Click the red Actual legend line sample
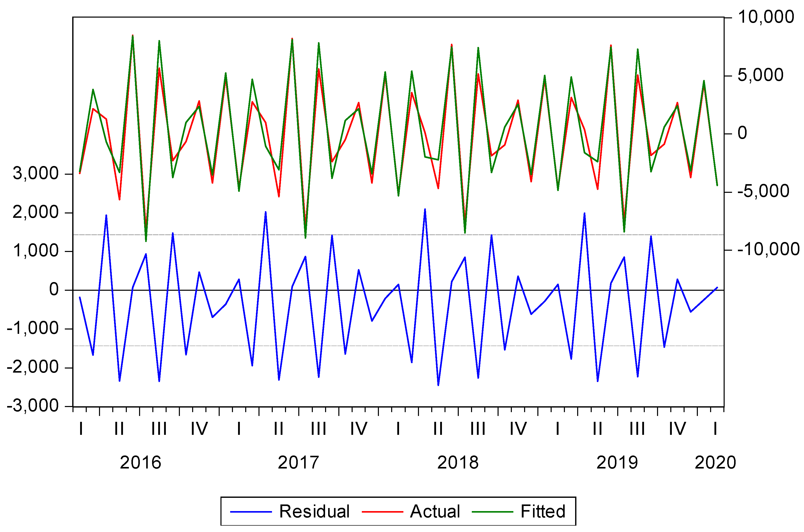The width and height of the screenshot is (804, 532). coord(382,512)
